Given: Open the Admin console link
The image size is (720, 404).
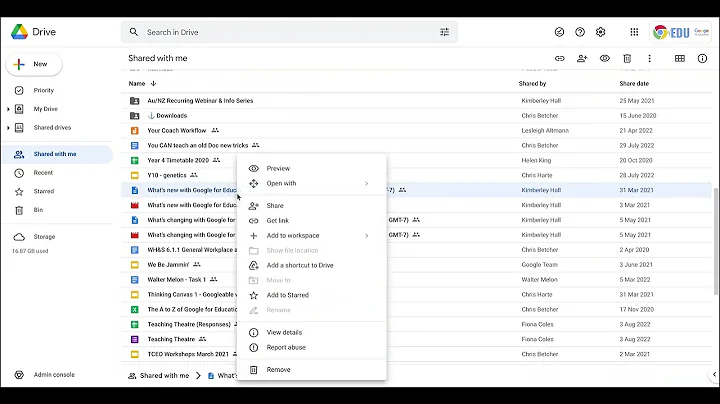Looking at the screenshot, I should (54, 375).
